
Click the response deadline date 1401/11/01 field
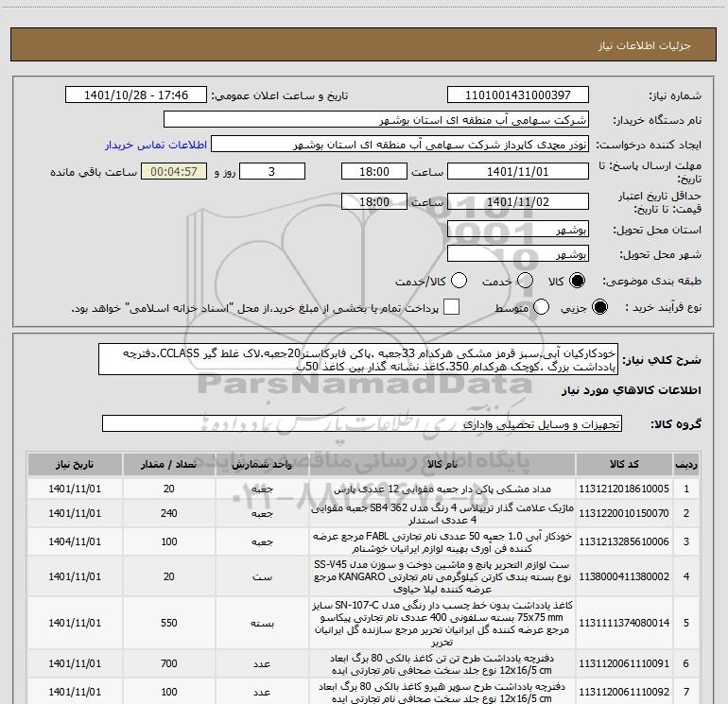[518, 171]
